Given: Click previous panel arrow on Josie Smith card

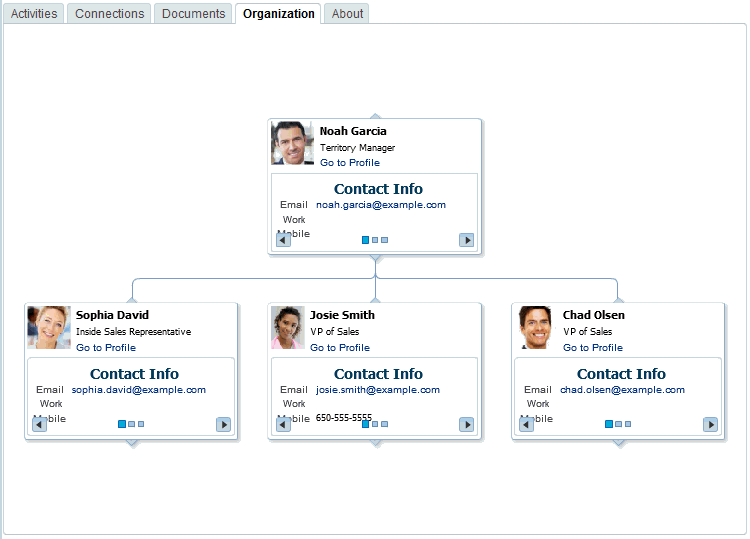Looking at the screenshot, I should [283, 424].
